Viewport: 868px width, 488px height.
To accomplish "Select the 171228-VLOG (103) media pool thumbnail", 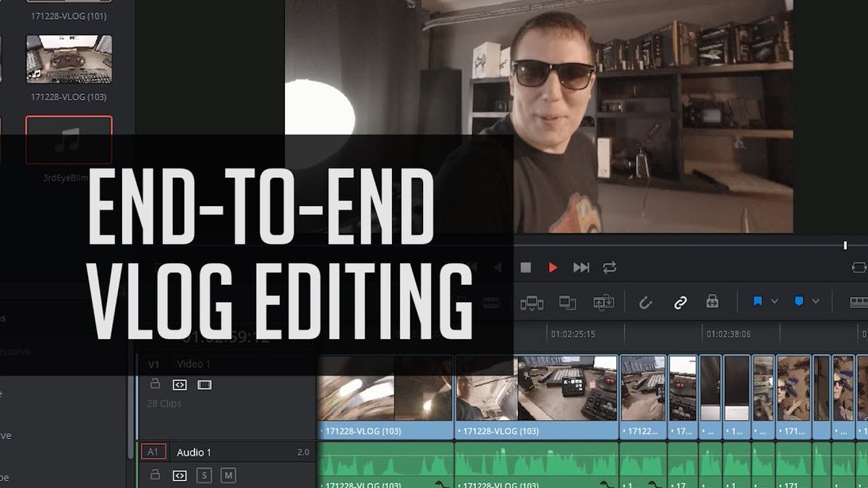I will [69, 59].
